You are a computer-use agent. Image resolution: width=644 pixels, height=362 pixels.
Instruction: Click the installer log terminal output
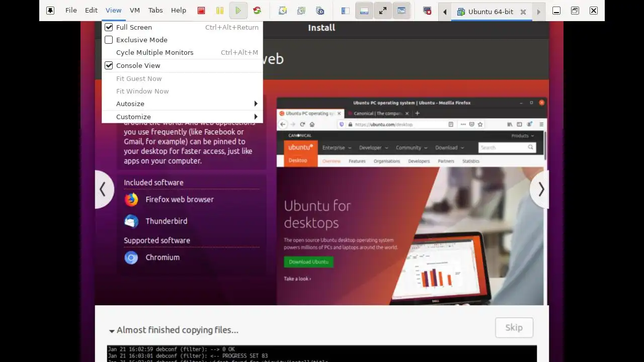pos(322,353)
